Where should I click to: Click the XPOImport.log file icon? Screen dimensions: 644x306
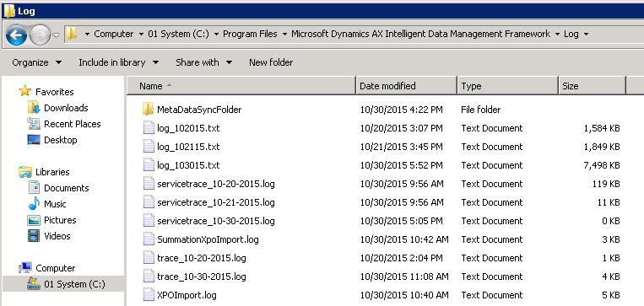[149, 294]
